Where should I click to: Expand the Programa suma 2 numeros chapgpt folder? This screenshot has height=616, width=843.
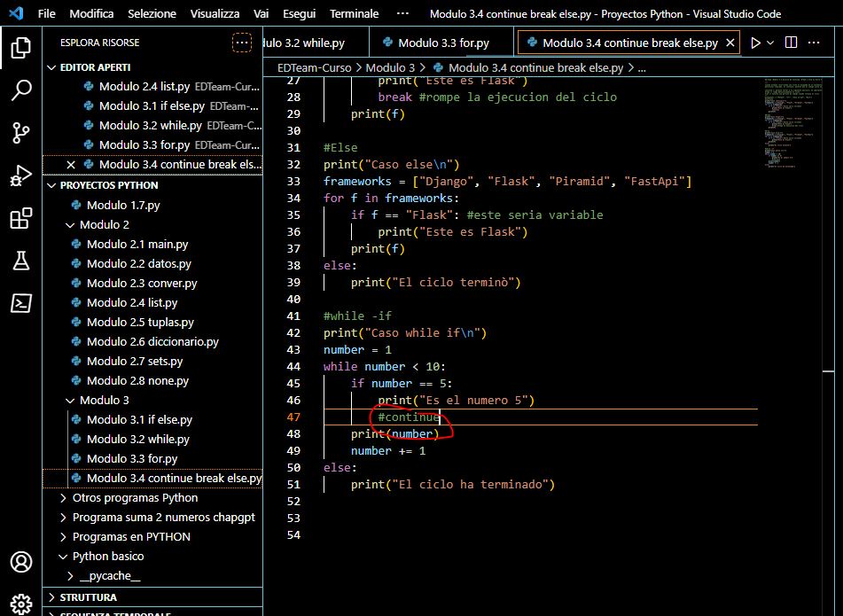click(152, 517)
